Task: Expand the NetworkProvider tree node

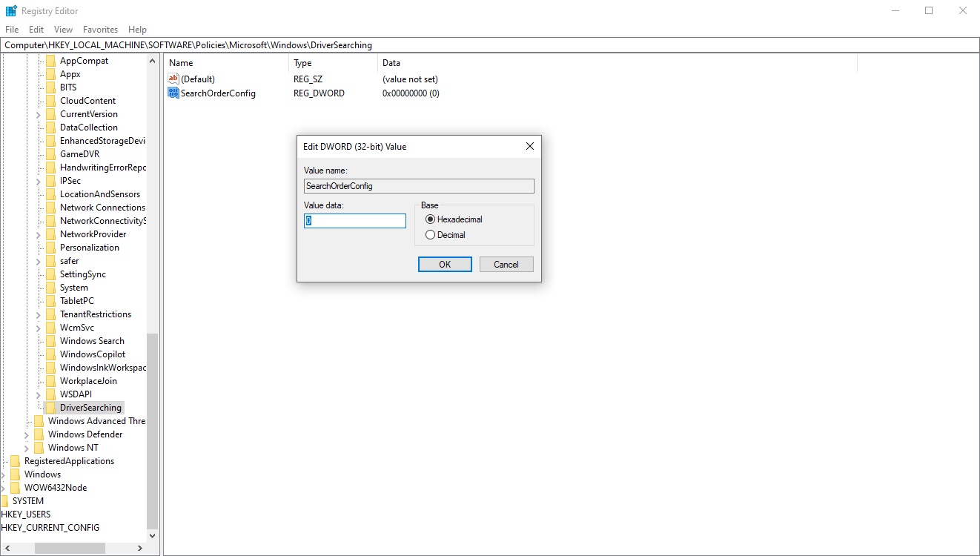Action: (x=39, y=234)
